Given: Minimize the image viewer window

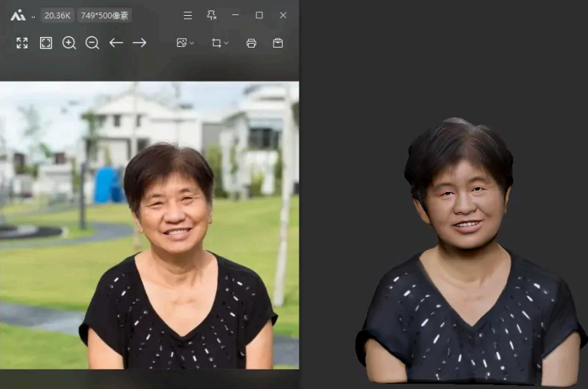Looking at the screenshot, I should (x=235, y=15).
